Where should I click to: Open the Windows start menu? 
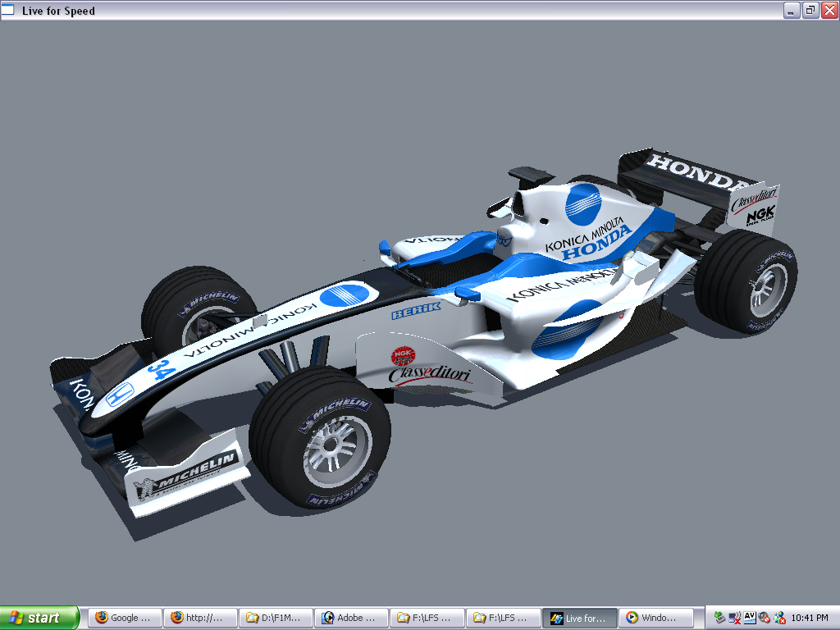[x=39, y=618]
